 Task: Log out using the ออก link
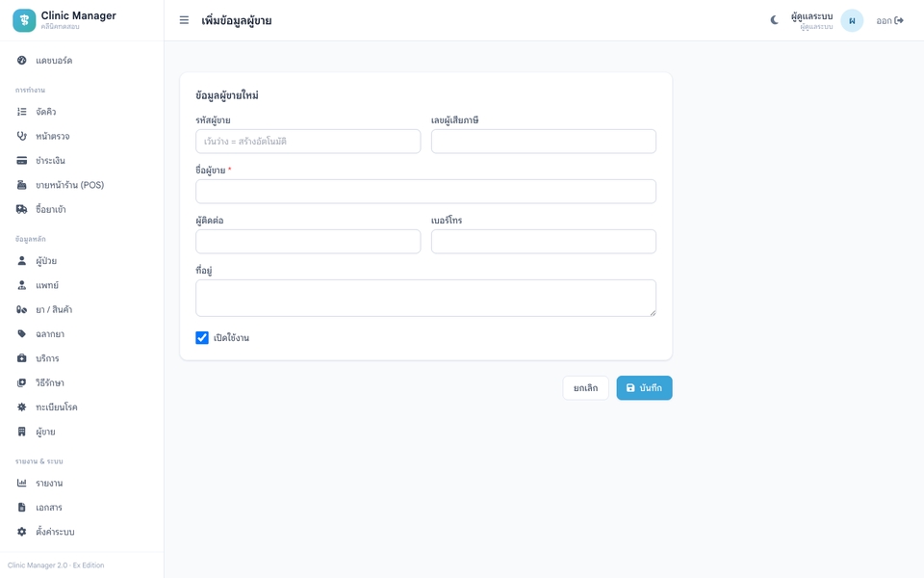pos(889,20)
